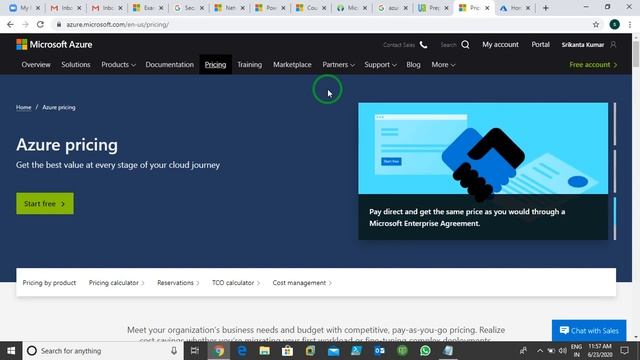
Task: Expand the Products dropdown menu
Action: 118,64
